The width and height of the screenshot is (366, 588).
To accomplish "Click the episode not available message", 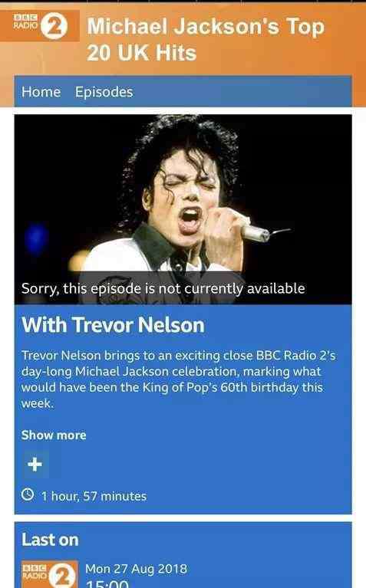I will coord(163,288).
